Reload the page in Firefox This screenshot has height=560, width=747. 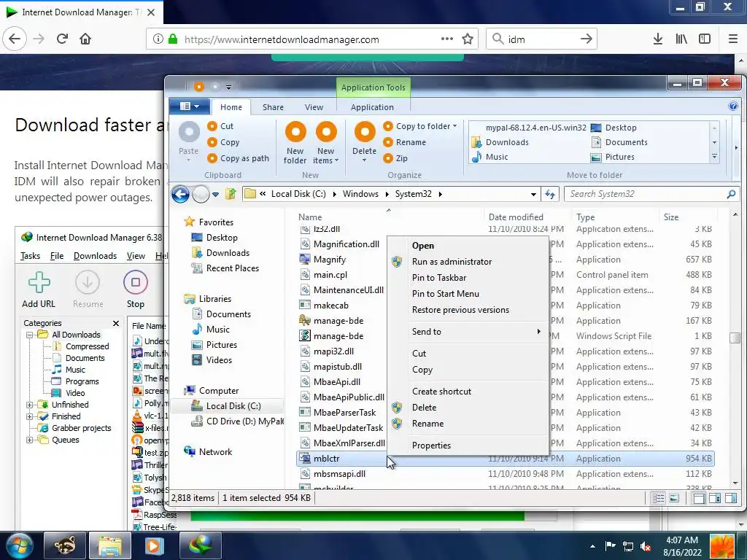[62, 39]
